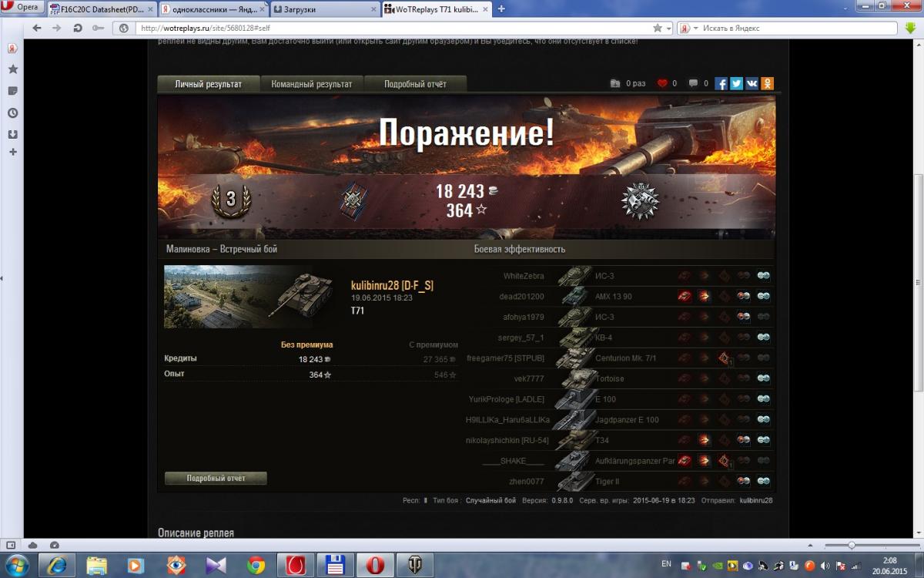
Task: Share replay on Odnoklassniki
Action: pos(767,84)
